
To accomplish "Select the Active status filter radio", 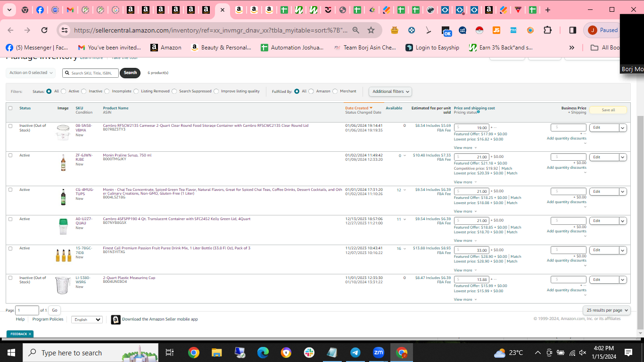I will click(64, 91).
